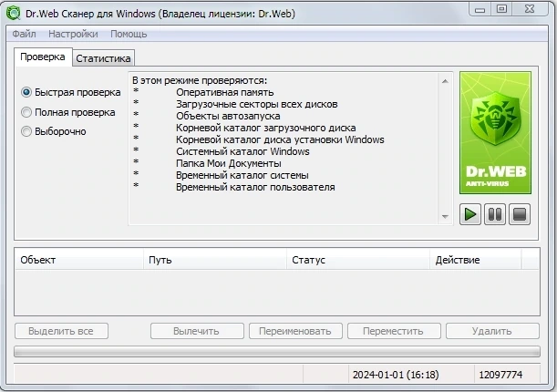Click the Папка Мои Документы line

pyautogui.click(x=229, y=163)
